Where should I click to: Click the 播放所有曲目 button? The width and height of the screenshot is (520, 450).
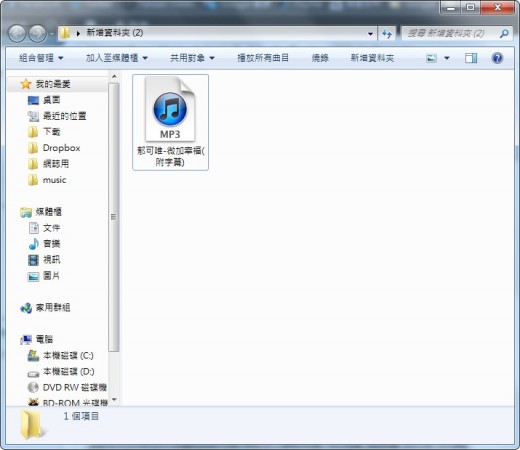tap(263, 58)
